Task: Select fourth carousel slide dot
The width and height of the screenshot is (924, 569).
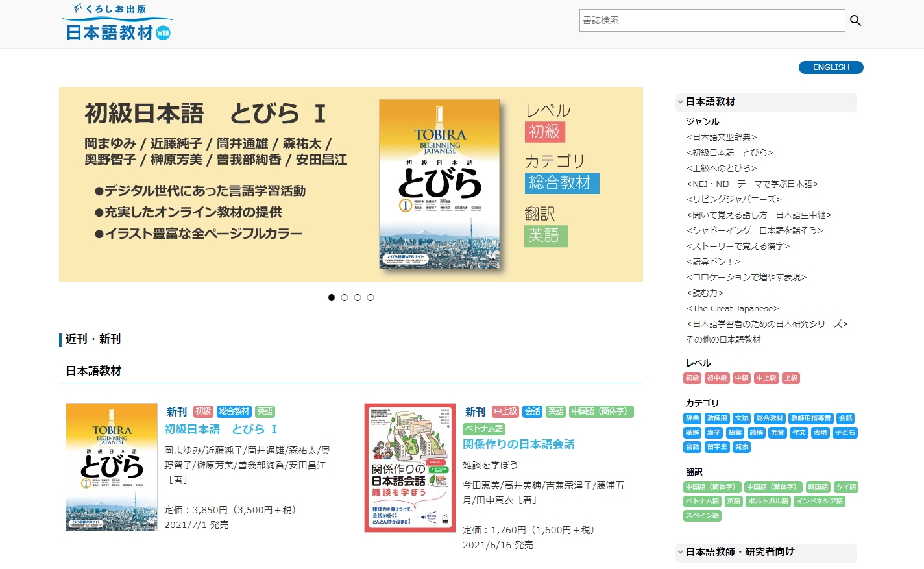Action: [x=371, y=297]
